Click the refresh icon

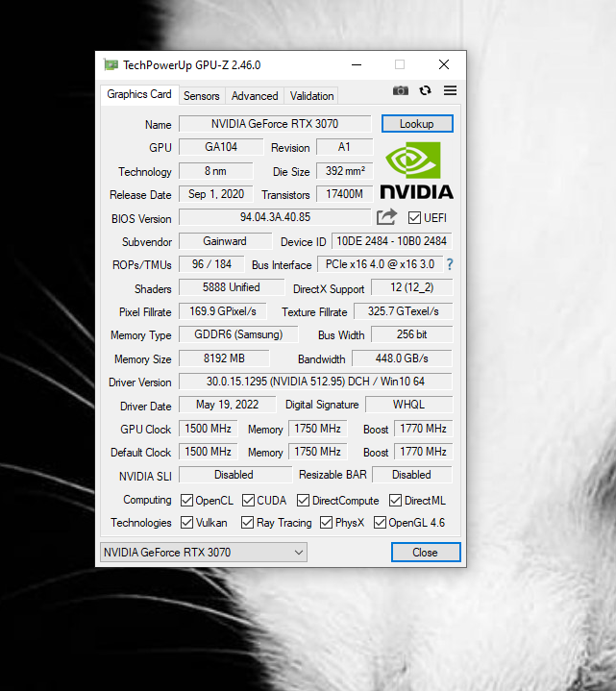[425, 90]
